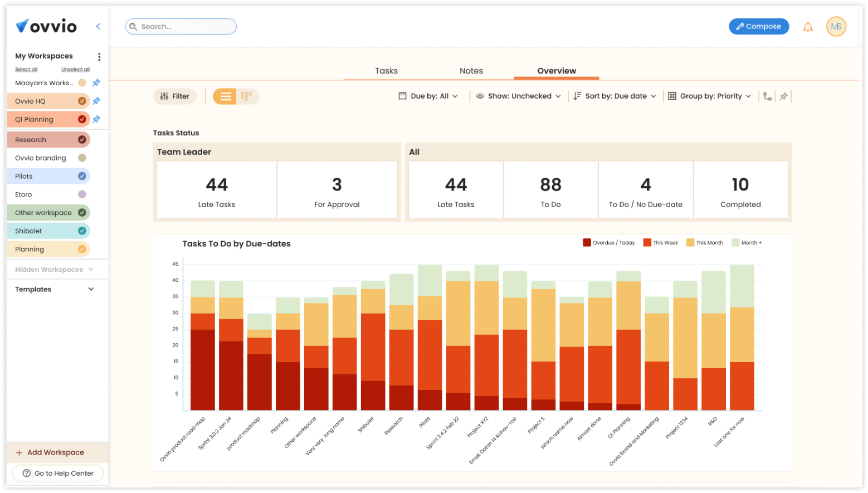Viewport: 868px width, 493px height.
Task: Open the MS user avatar menu
Action: pyautogui.click(x=836, y=26)
